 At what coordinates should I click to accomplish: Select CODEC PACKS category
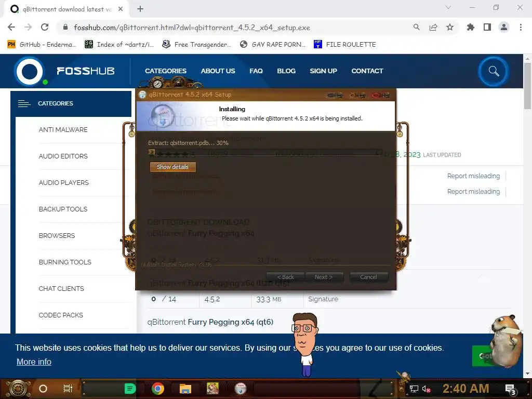(x=61, y=315)
